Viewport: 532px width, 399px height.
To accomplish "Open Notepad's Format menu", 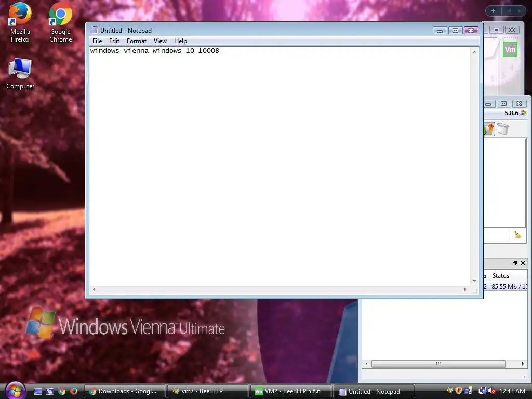I will (x=137, y=41).
